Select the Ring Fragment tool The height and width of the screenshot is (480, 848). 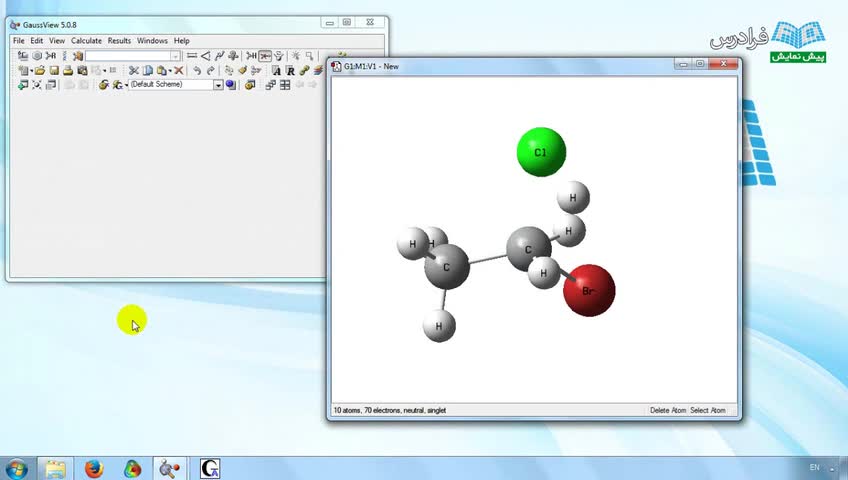37,56
